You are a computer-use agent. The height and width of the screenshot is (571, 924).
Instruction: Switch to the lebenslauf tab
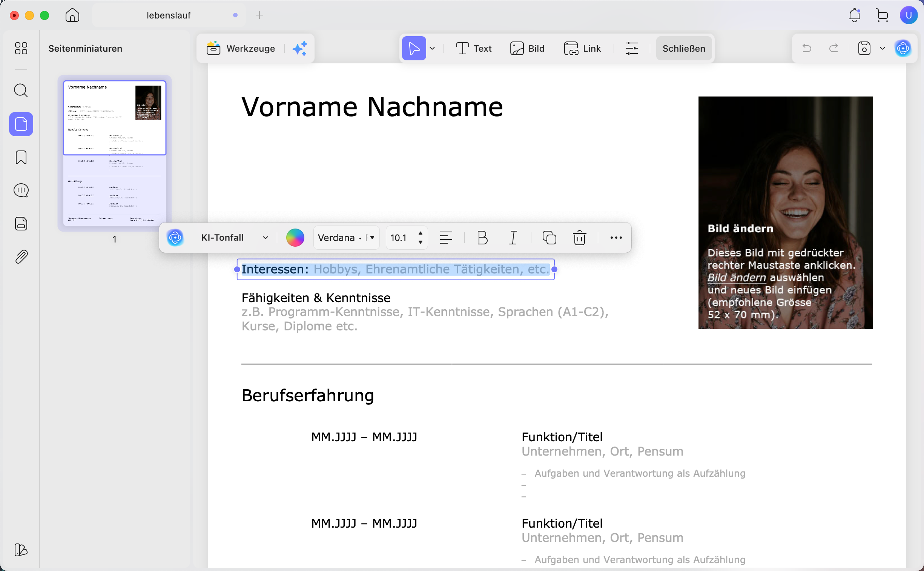coord(169,15)
